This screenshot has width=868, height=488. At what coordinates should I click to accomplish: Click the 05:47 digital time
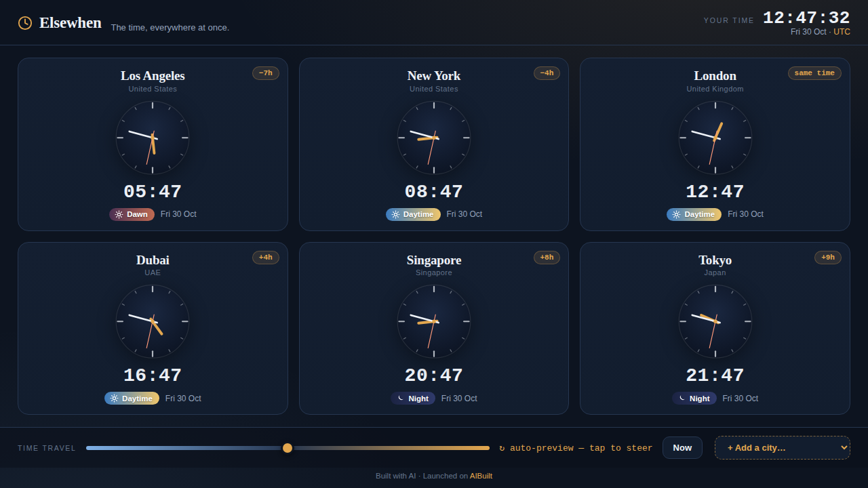(x=153, y=192)
